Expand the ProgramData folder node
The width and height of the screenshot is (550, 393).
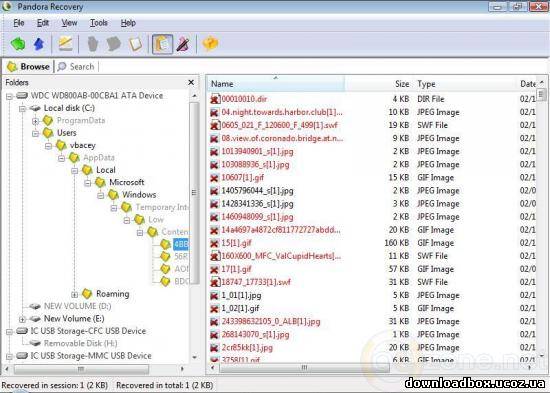click(35, 121)
